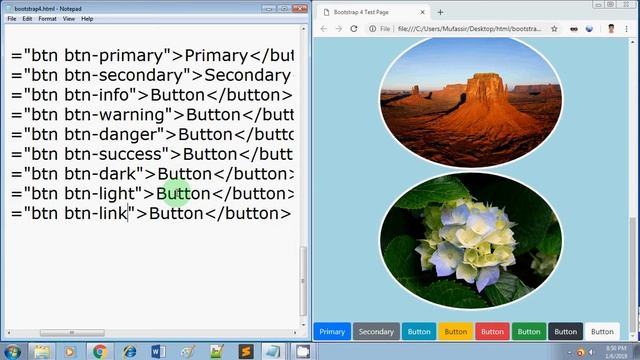Screen dimensions: 640x360
Task: Click the btn-dark code line in Notepad
Action: pos(152,173)
